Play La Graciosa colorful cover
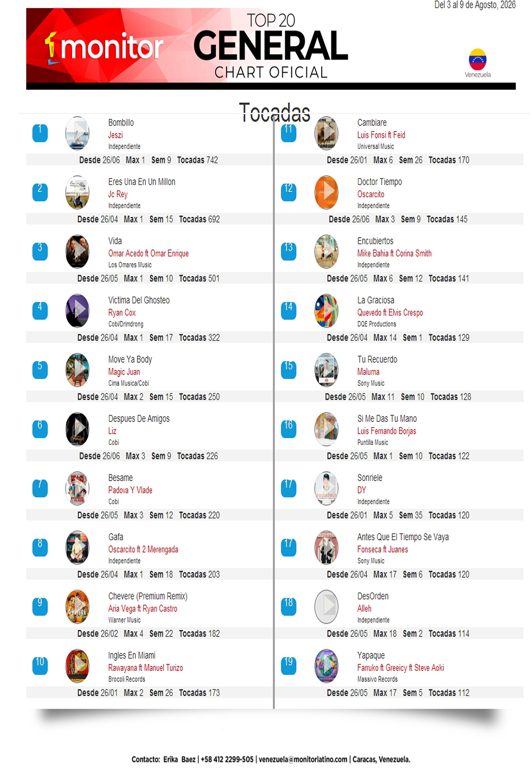The width and height of the screenshot is (532, 777). [x=327, y=311]
